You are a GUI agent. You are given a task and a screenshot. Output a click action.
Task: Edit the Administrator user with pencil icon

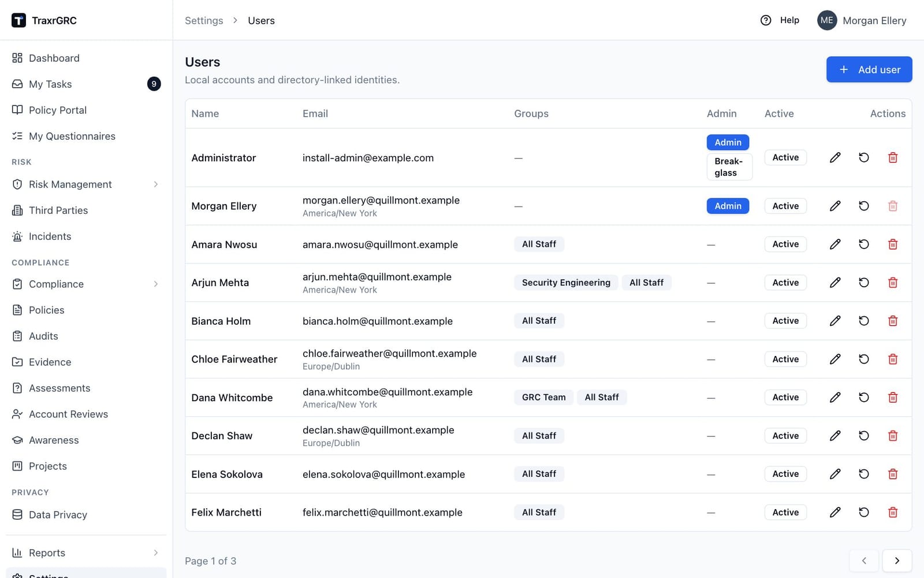point(835,158)
